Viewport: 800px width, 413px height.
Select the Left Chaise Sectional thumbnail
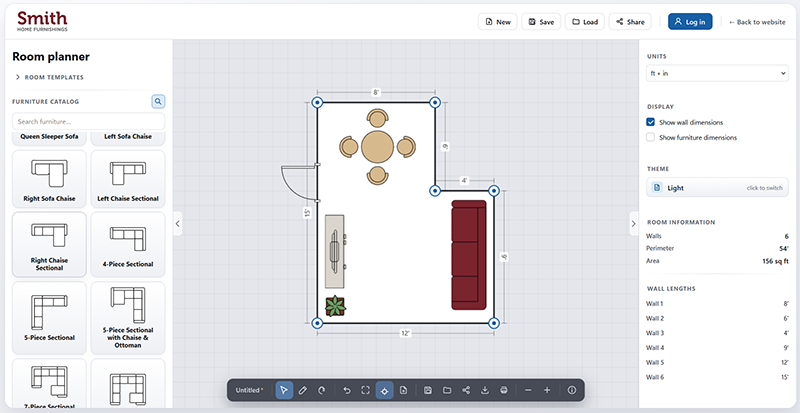[128, 179]
